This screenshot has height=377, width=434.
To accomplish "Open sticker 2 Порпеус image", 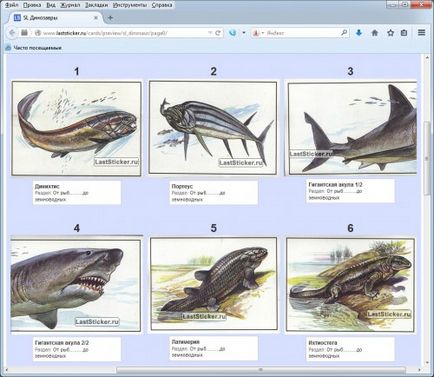I will [213, 127].
